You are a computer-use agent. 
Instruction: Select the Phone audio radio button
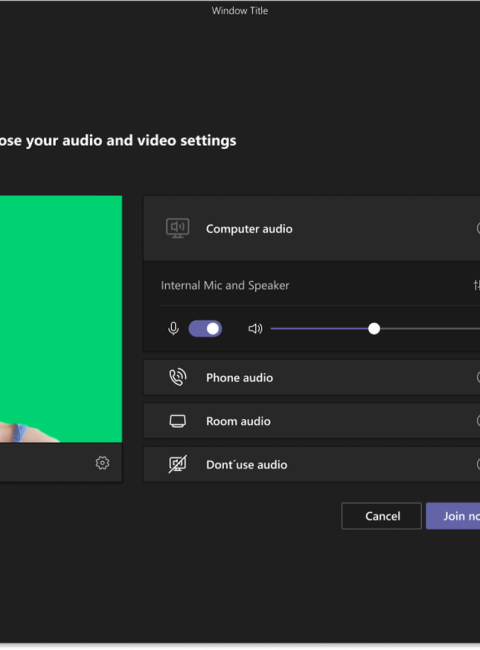point(478,377)
